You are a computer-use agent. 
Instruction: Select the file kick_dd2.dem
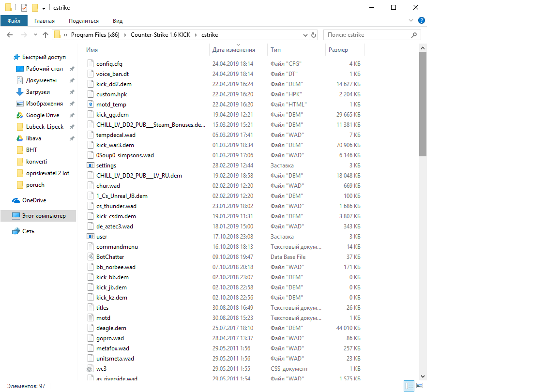(x=114, y=84)
